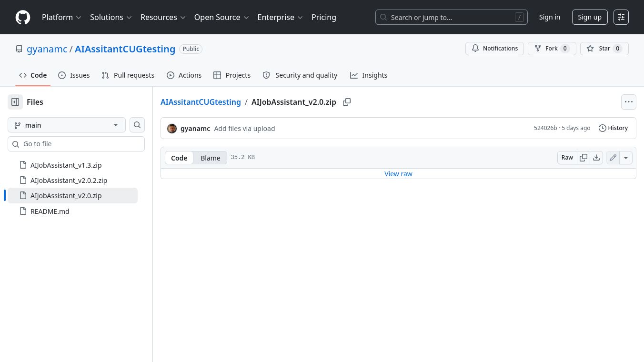Viewport: 644px width, 362px height.
Task: Fork this repository
Action: click(552, 49)
